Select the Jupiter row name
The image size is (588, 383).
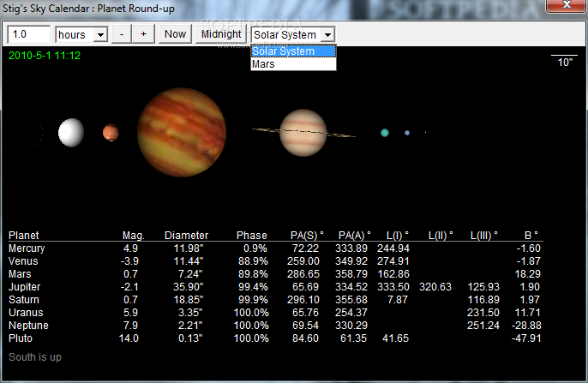point(24,287)
